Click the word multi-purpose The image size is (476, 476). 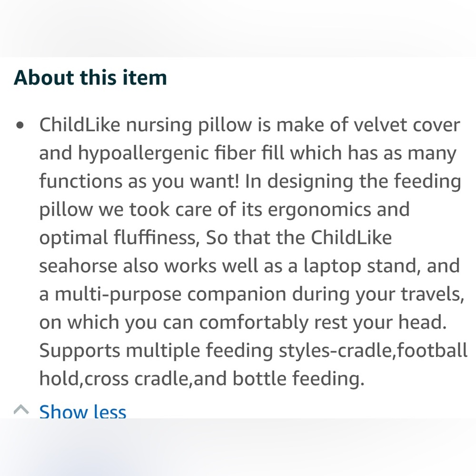pyautogui.click(x=118, y=295)
